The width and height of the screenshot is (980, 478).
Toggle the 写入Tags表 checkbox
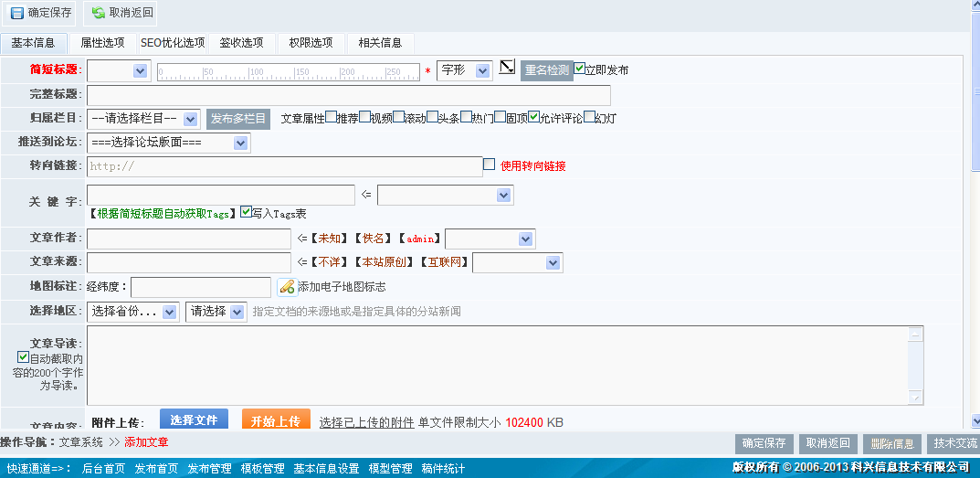coord(247,211)
